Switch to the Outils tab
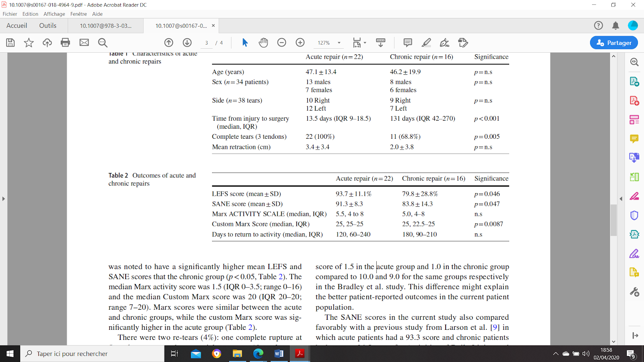The image size is (644, 362). (48, 25)
